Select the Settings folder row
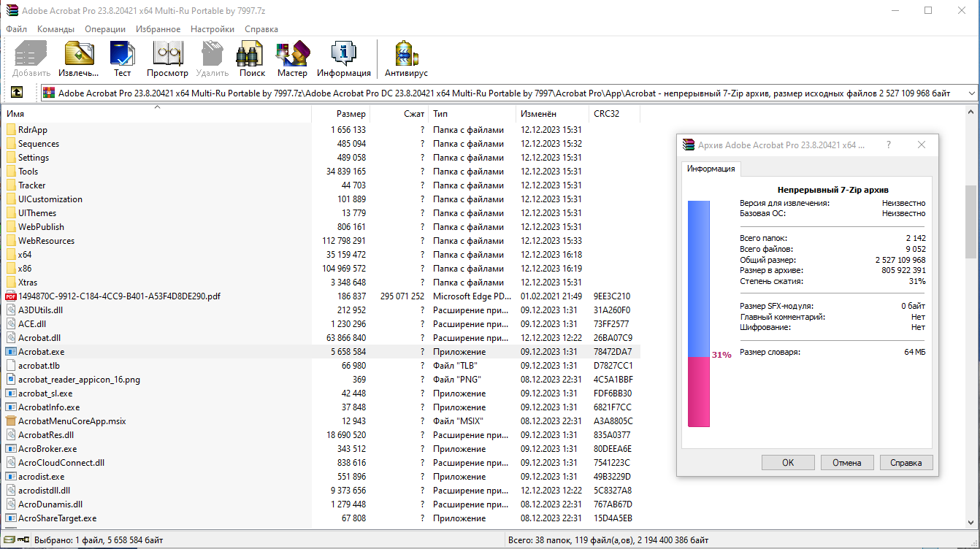The width and height of the screenshot is (980, 549). [321, 158]
